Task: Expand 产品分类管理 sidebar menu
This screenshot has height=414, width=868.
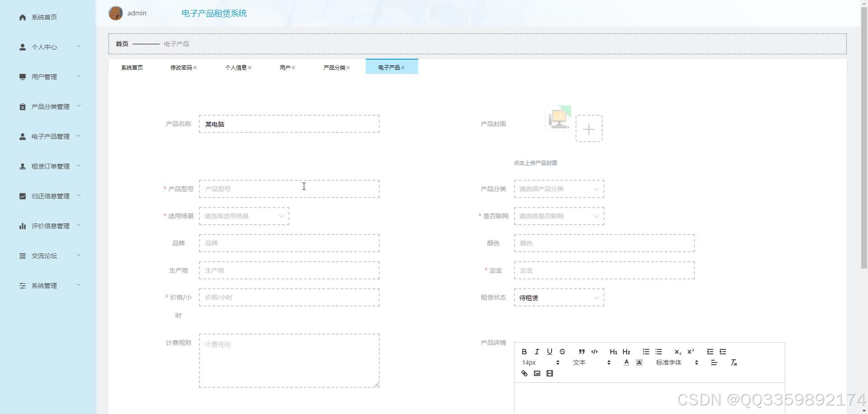Action: pyautogui.click(x=48, y=107)
